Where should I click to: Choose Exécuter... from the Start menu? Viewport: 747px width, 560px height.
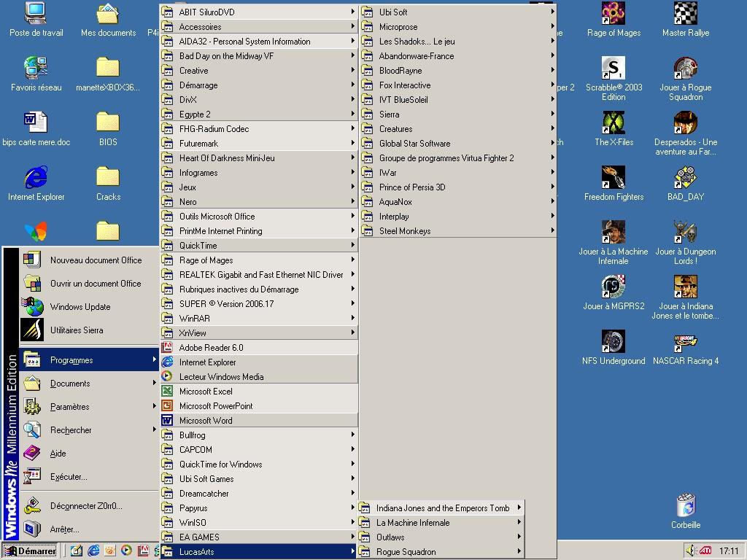pos(89,477)
